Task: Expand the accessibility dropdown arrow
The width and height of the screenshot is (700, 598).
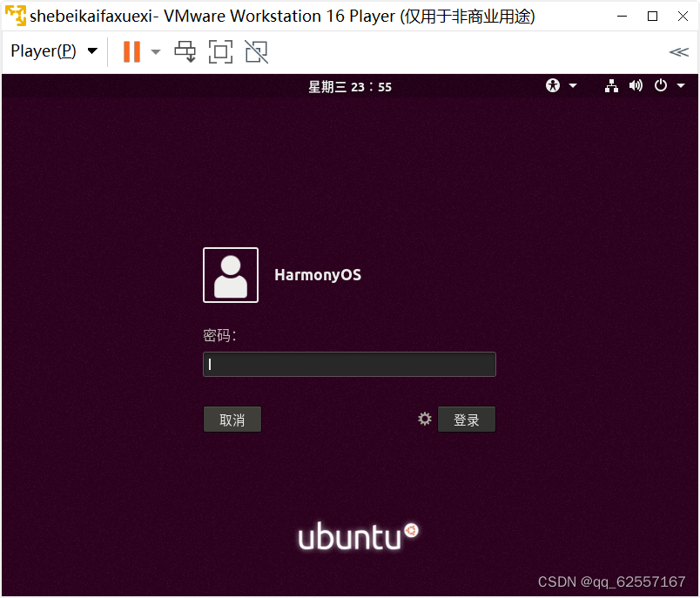Action: click(573, 85)
